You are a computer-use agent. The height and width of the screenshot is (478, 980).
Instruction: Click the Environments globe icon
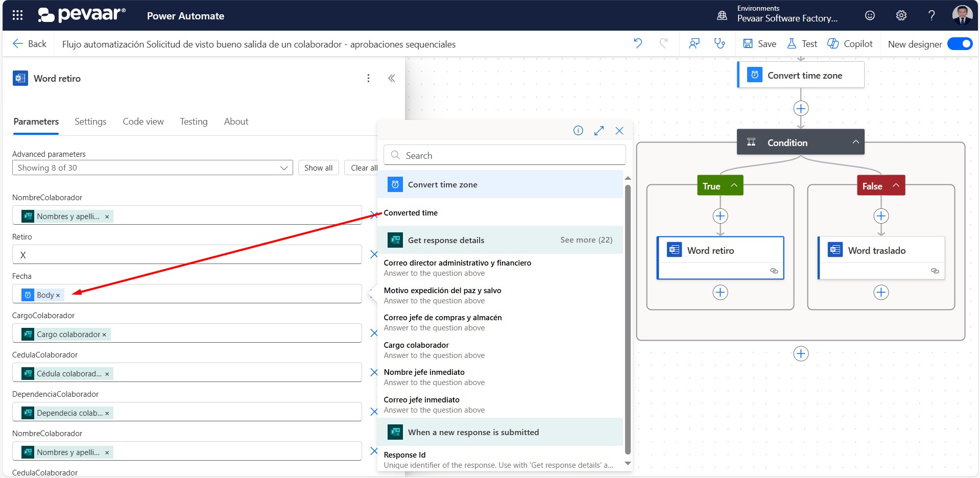click(x=722, y=15)
